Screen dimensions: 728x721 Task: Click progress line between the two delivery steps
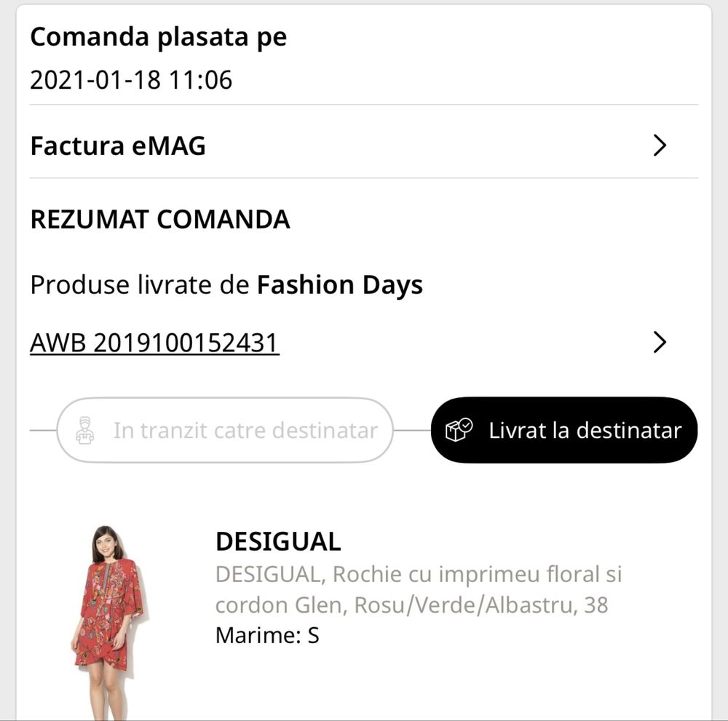point(412,430)
